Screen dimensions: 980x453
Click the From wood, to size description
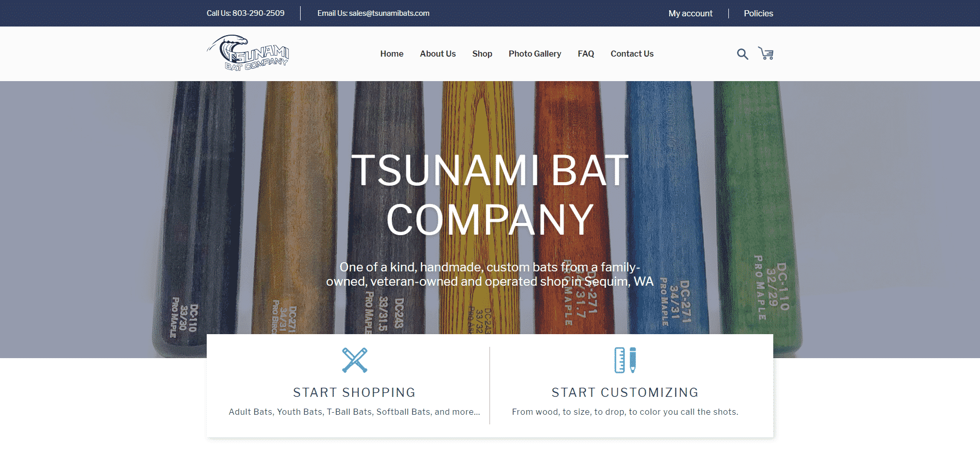(x=625, y=412)
